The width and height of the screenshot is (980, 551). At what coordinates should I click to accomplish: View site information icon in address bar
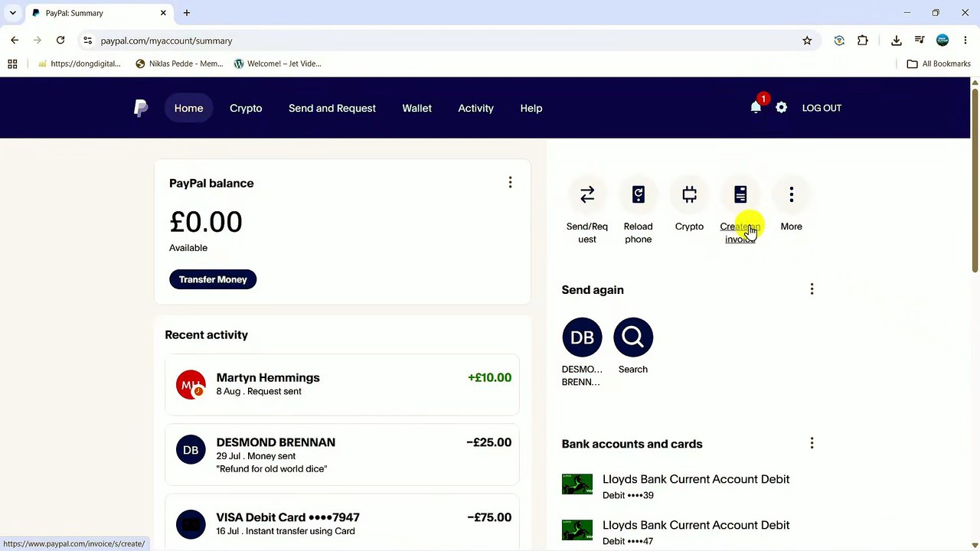(87, 41)
